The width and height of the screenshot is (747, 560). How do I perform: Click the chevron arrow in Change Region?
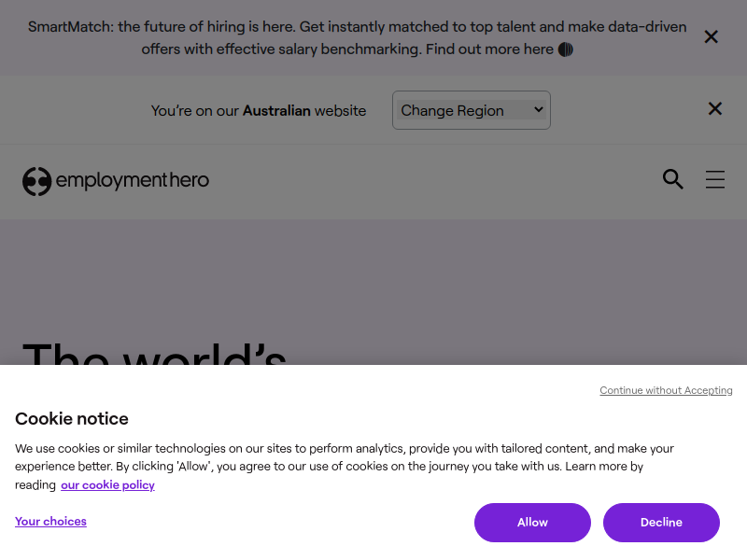(x=539, y=109)
